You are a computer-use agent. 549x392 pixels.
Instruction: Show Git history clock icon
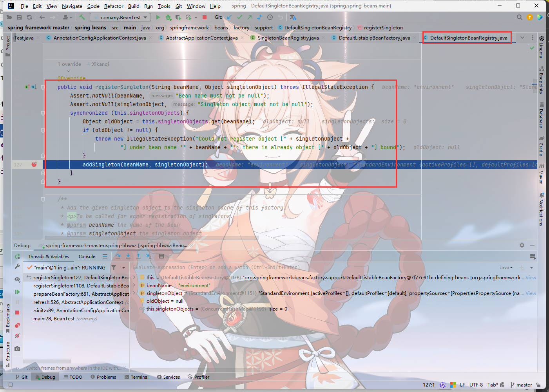pyautogui.click(x=270, y=17)
